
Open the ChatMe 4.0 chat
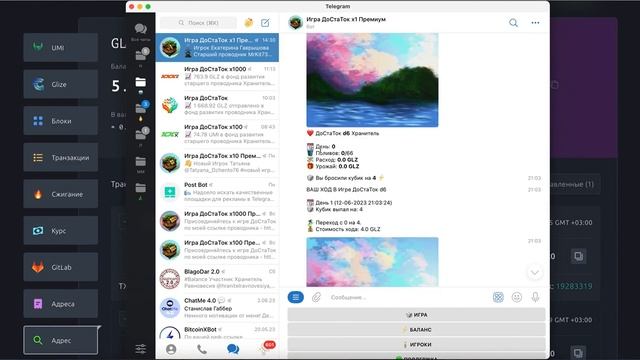tap(217, 308)
